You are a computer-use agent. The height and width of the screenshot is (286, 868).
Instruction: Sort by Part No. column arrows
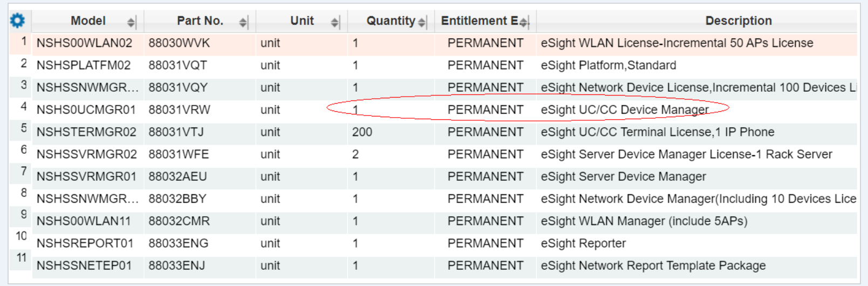coord(243,22)
